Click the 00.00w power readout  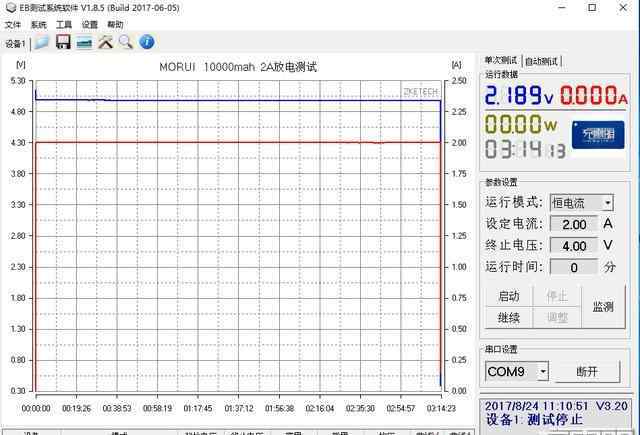521,124
